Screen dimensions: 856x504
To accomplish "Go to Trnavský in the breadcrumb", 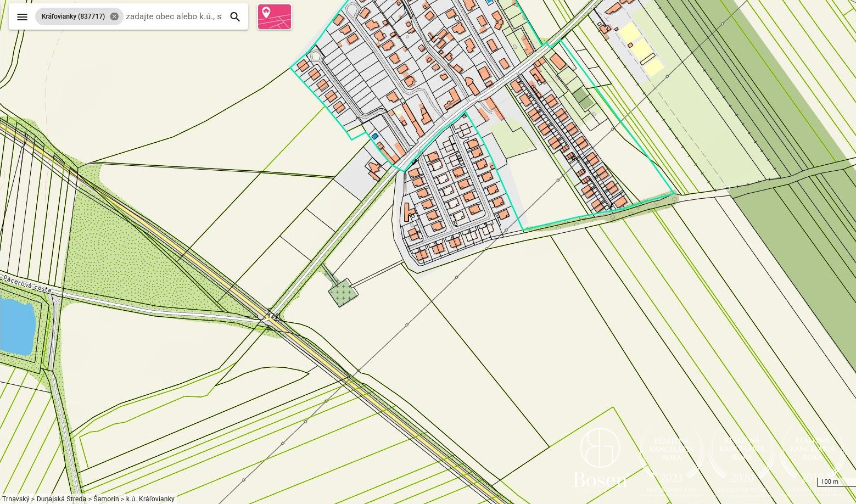I will [15, 499].
